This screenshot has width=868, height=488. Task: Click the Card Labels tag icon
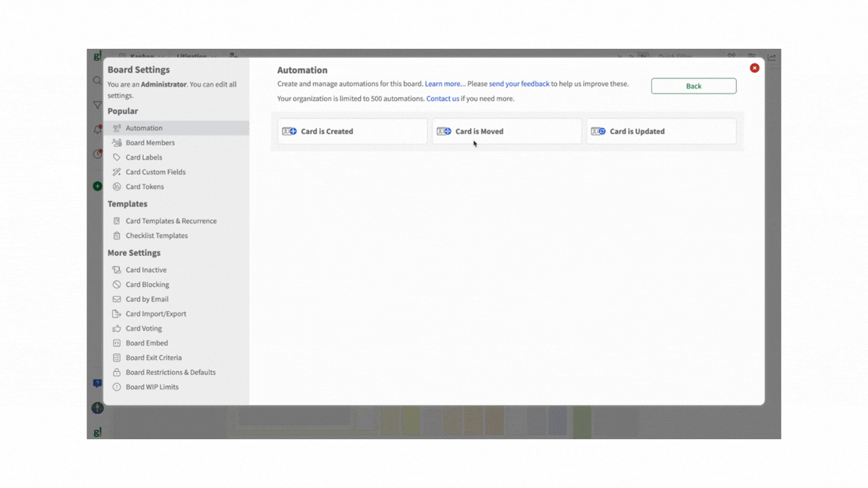click(117, 157)
